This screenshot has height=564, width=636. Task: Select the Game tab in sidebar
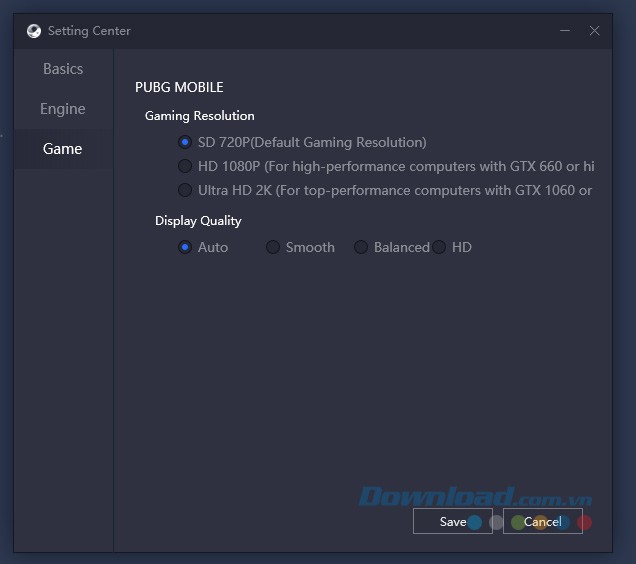tap(63, 149)
